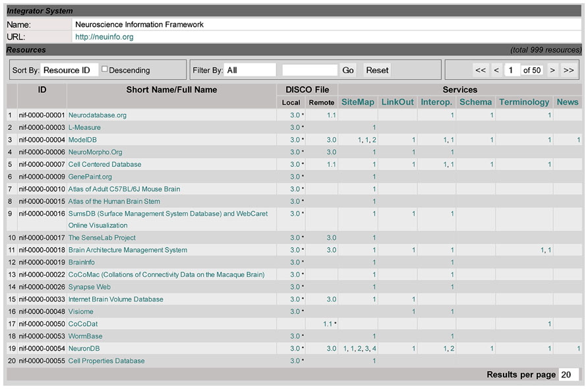This screenshot has width=588, height=389.
Task: Click Neurodatabase.org remote DISCO file 1.1
Action: (x=332, y=115)
